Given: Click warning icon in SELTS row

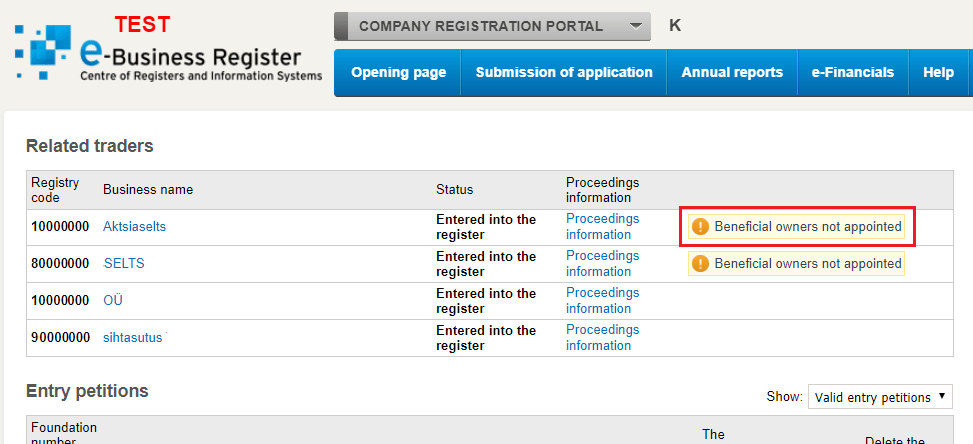Looking at the screenshot, I should 700,264.
